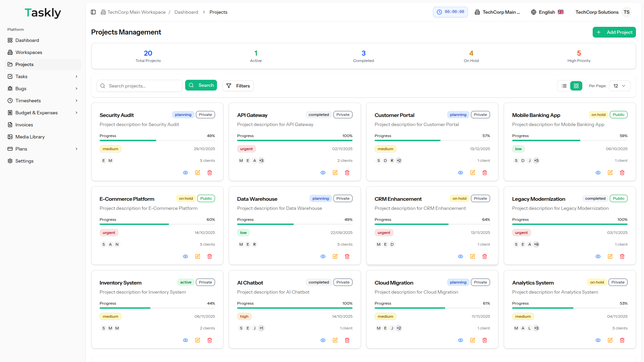Screen dimensions: 644x362
Task: Switch to grid view layout
Action: tap(576, 86)
